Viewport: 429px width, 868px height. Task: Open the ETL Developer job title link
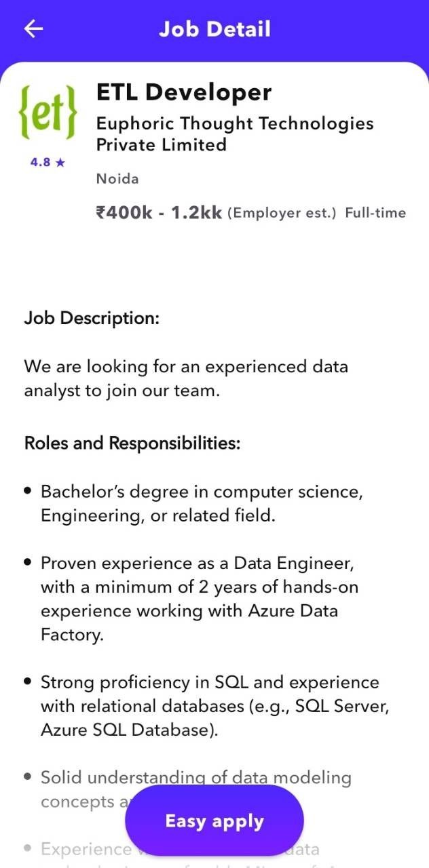(183, 92)
